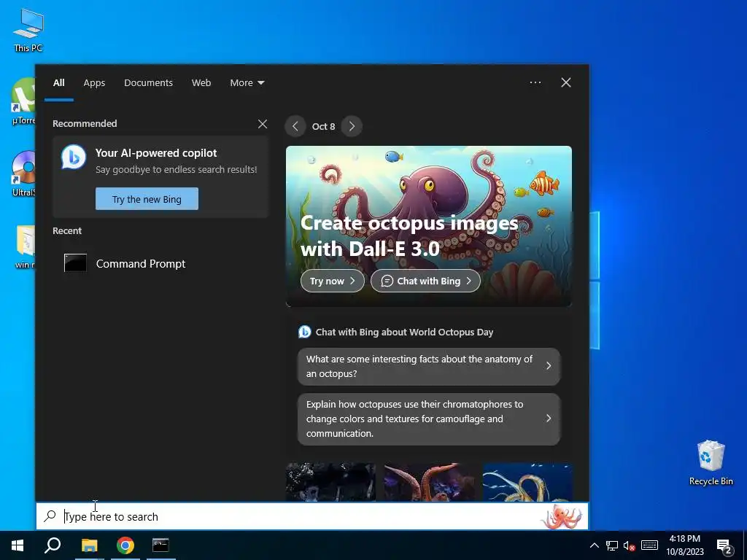Open the touch keyboard tray icon
This screenshot has width=747, height=560.
(649, 545)
